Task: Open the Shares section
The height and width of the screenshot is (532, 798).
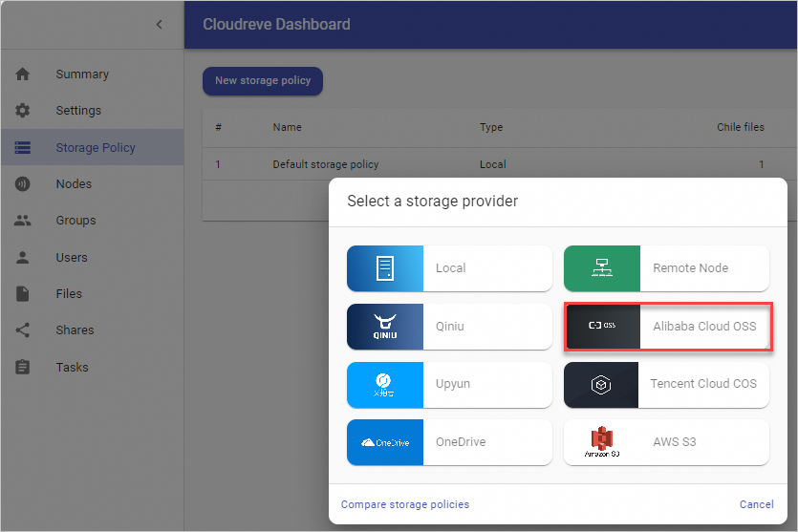Action: click(75, 330)
